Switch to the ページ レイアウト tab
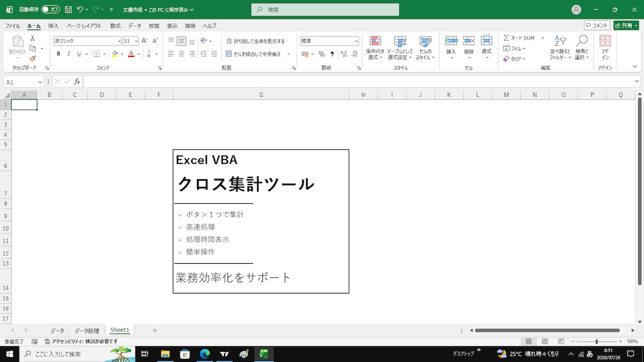Viewport: 644px width, 362px height. click(84, 26)
